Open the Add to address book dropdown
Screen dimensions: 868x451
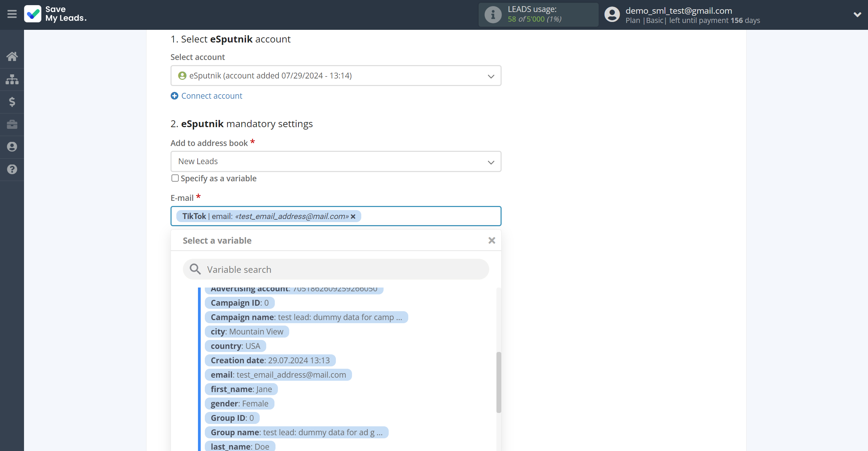[336, 161]
